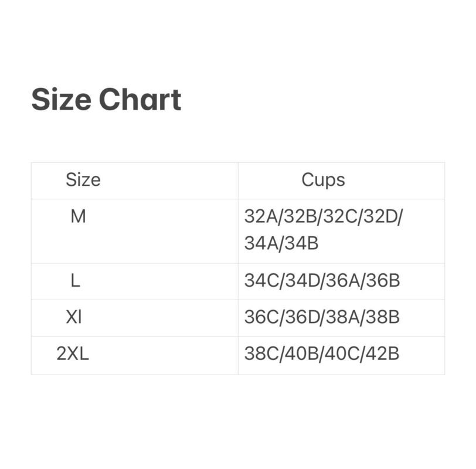Viewport: 476px width, 469px height.
Task: Click the L size cell
Action: [x=75, y=281]
